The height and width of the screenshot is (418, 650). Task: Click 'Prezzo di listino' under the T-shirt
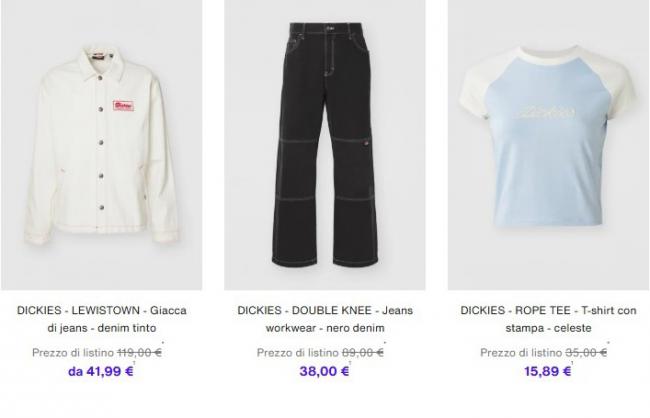(521, 352)
